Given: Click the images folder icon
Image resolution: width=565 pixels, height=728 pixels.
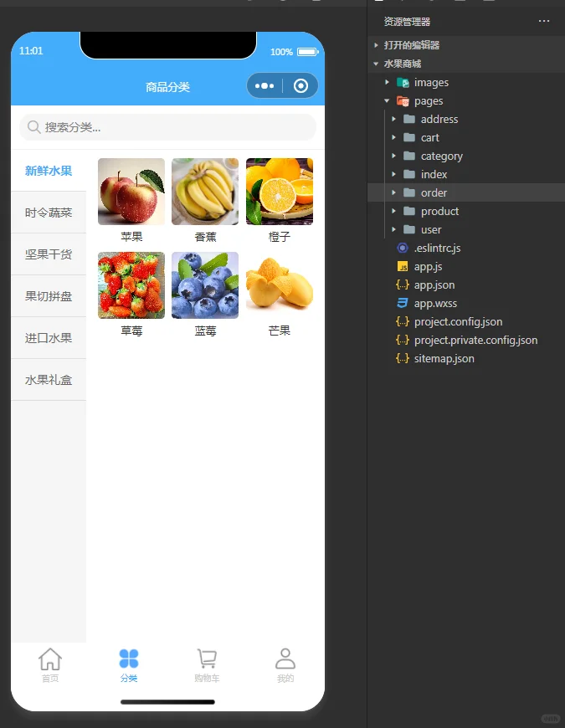Looking at the screenshot, I should 403,83.
